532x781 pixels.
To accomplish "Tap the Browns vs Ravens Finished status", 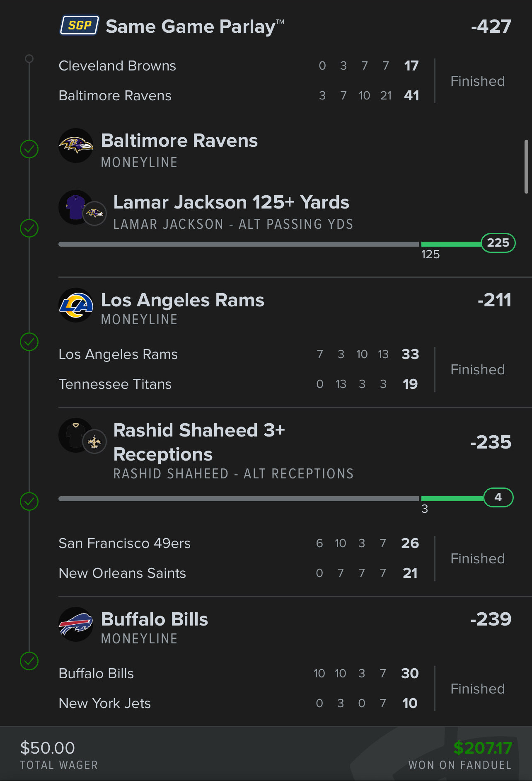I will point(477,81).
